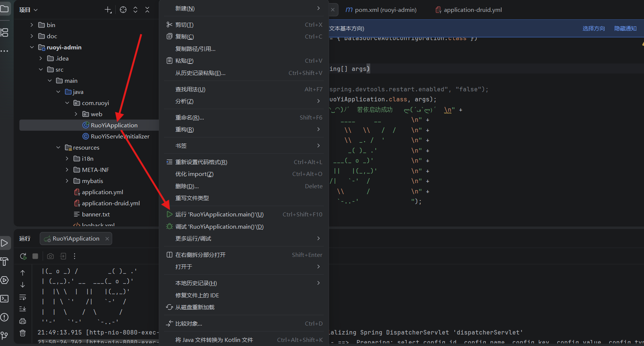Open 本地历史记录(H) submenu
The width and height of the screenshot is (644, 346).
click(x=244, y=283)
